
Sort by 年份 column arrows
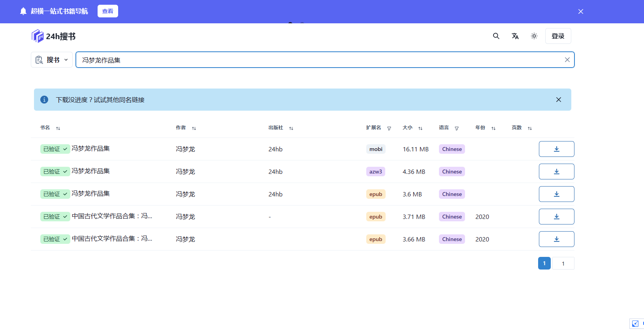(493, 128)
